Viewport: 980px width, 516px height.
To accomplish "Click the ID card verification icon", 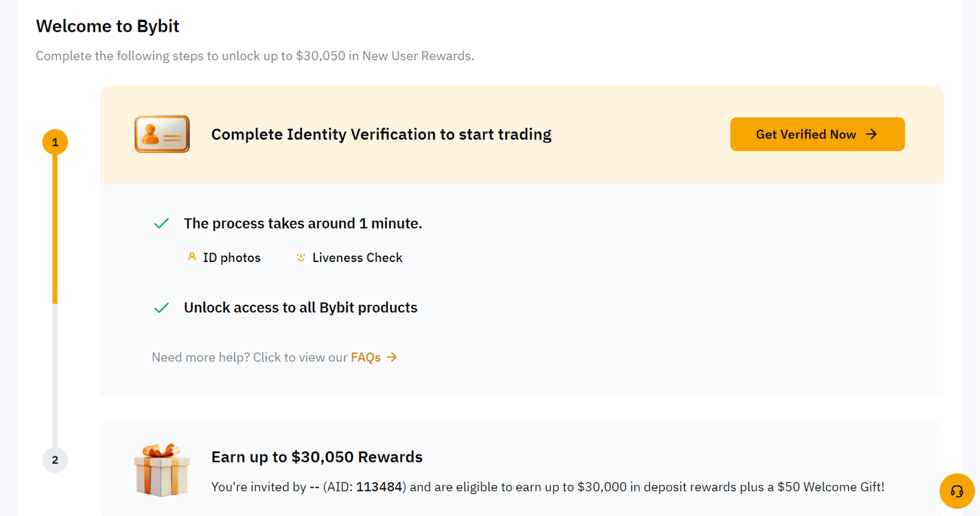I will (x=161, y=134).
